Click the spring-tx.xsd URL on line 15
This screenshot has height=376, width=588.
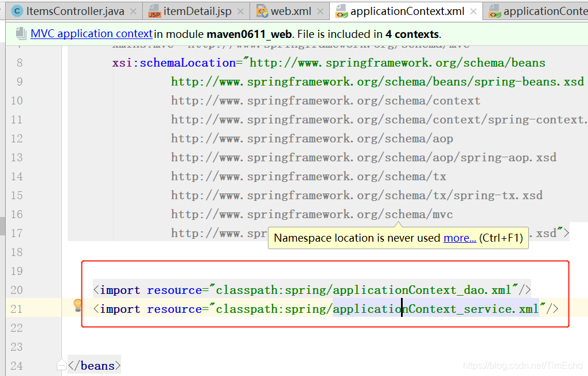click(x=357, y=195)
